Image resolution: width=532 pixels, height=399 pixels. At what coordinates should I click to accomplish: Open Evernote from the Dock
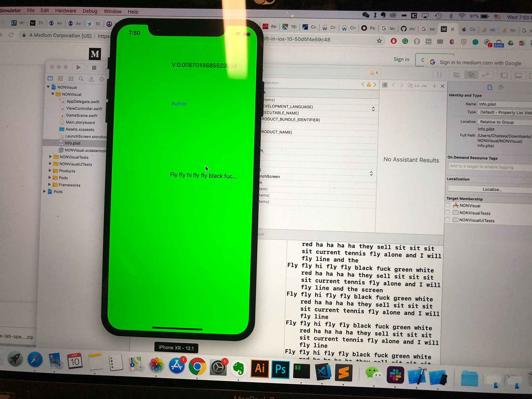238,368
